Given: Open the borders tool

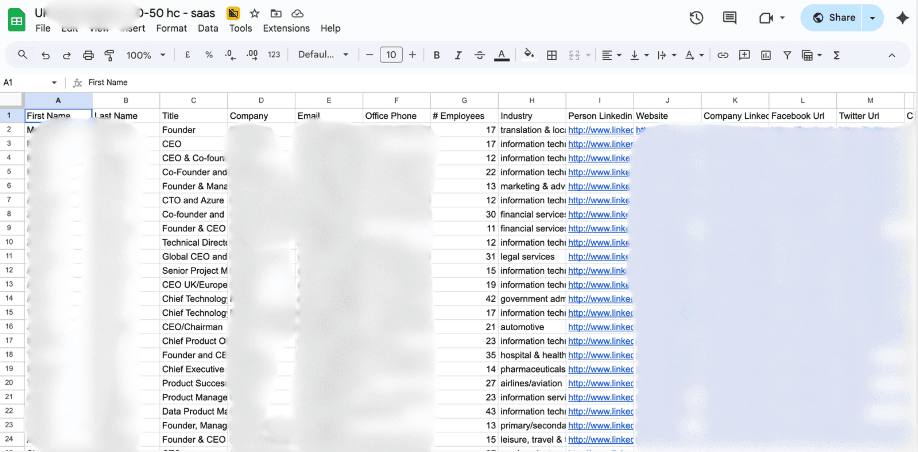Looking at the screenshot, I should (x=552, y=55).
